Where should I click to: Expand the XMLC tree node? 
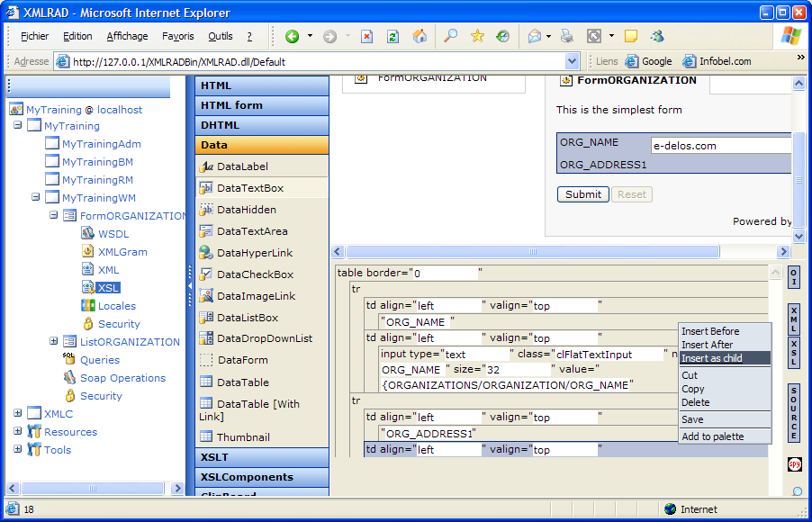point(18,414)
